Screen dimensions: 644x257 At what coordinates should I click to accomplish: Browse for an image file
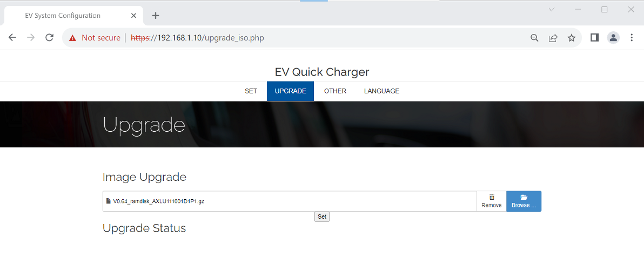[x=524, y=201]
